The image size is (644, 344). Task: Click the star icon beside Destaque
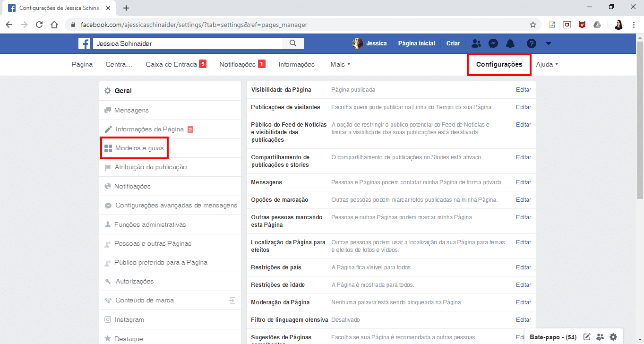(108, 338)
